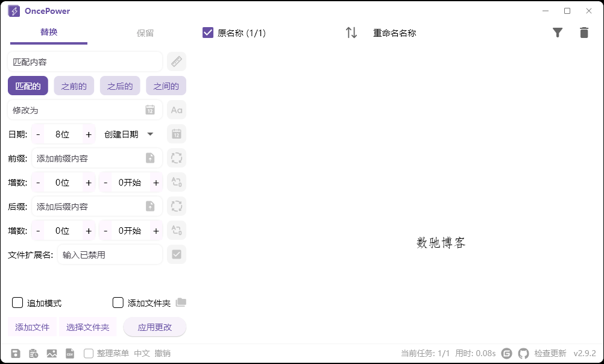This screenshot has width=604, height=364.
Task: Click the CSV file icon in status bar
Action: (70, 353)
